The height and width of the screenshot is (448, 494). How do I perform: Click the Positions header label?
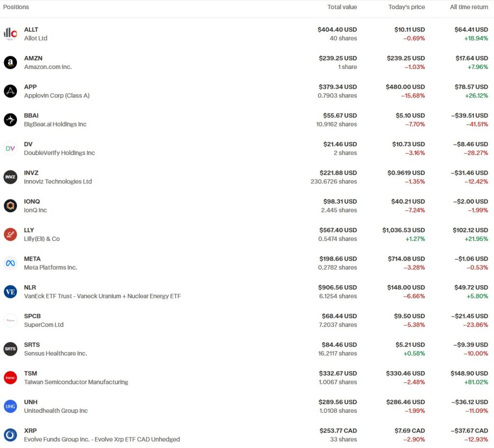16,7
